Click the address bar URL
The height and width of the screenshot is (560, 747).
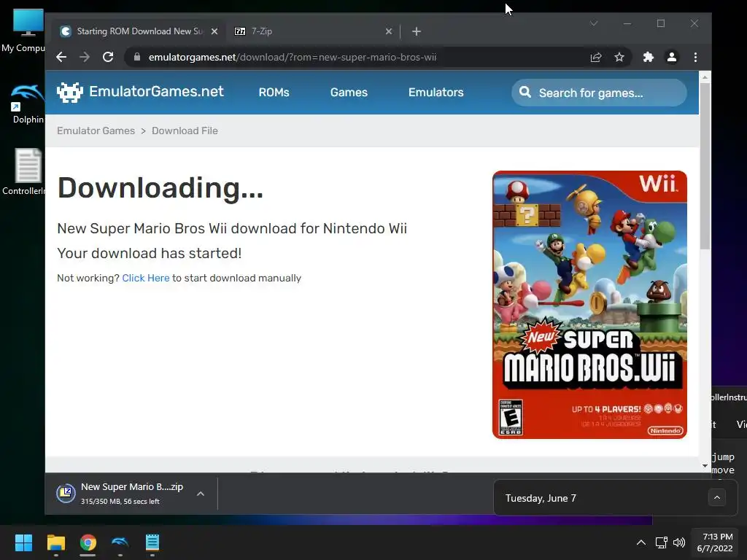293,57
